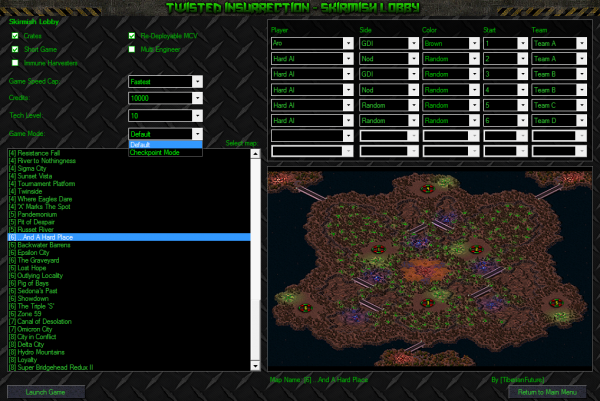
Task: Select Default in Game Mode list
Action: (x=165, y=145)
